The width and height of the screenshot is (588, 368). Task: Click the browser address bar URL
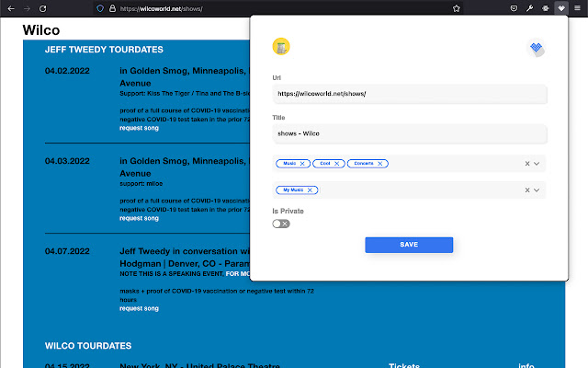coord(162,8)
